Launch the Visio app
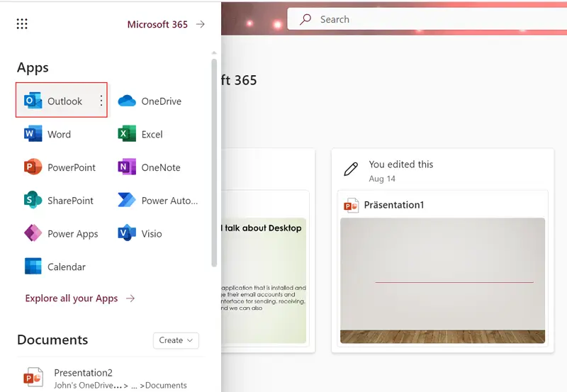This screenshot has height=392, width=567. tap(140, 234)
